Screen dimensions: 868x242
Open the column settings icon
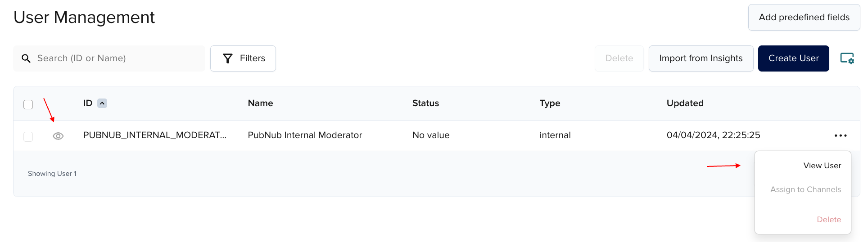pos(847,58)
